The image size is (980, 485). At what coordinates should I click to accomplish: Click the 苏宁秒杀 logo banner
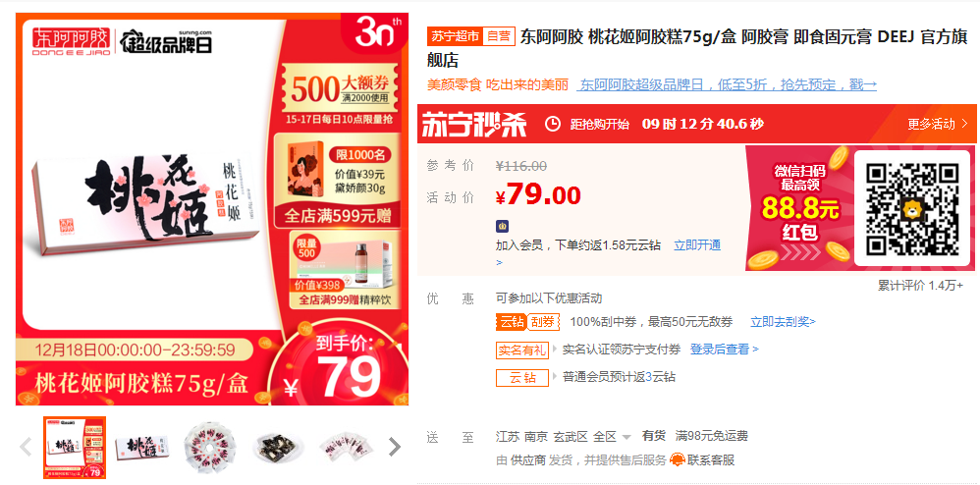473,124
